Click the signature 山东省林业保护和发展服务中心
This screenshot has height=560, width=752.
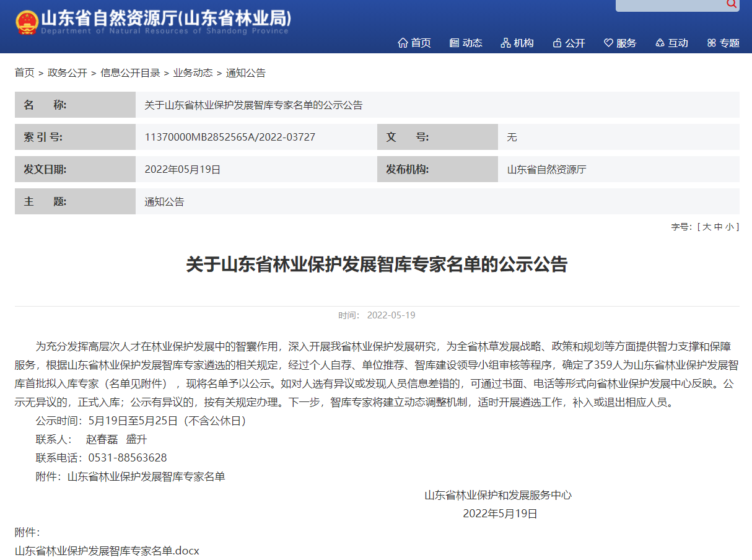click(498, 495)
